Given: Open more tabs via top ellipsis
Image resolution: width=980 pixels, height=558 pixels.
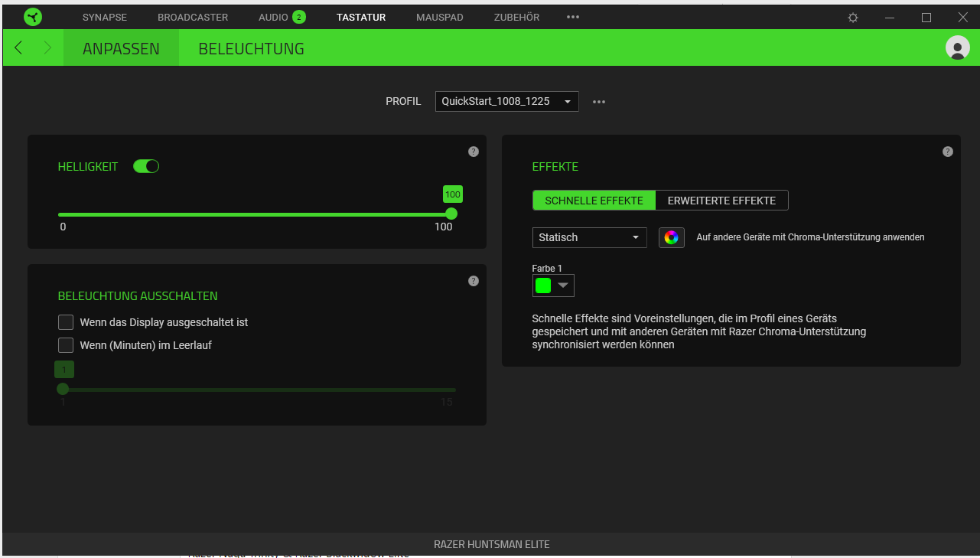Looking at the screenshot, I should pyautogui.click(x=573, y=17).
